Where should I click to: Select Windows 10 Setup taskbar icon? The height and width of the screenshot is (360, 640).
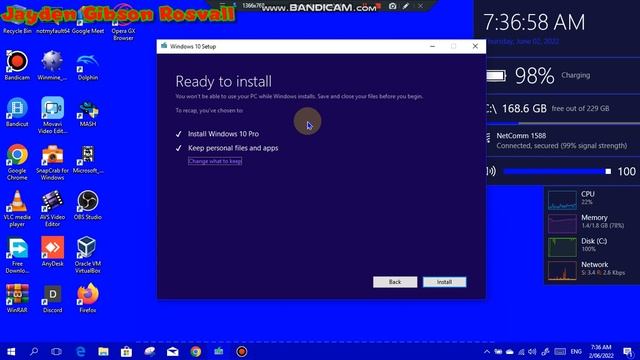click(218, 351)
